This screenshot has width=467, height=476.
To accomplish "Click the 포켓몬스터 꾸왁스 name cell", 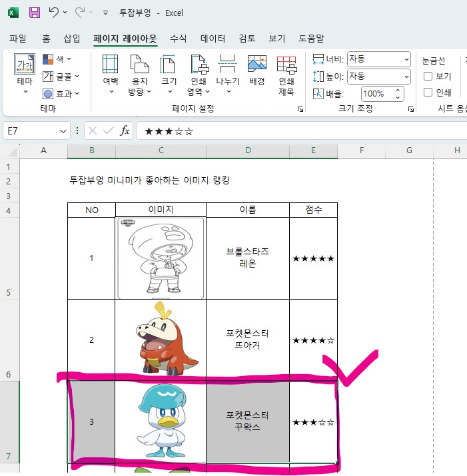I will click(248, 421).
